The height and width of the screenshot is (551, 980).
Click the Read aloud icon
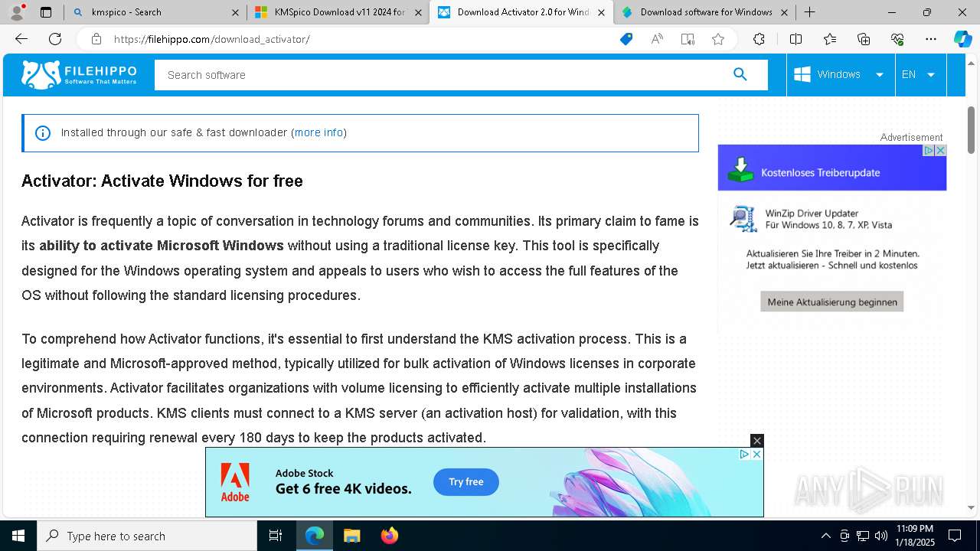[657, 39]
